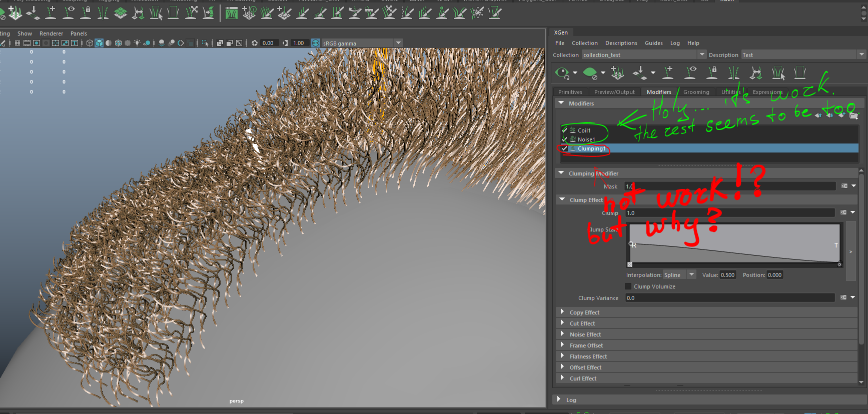Screen dimensions: 868x414
Task: Click XGen toolbar guide icon with plus sign
Action: [x=668, y=73]
